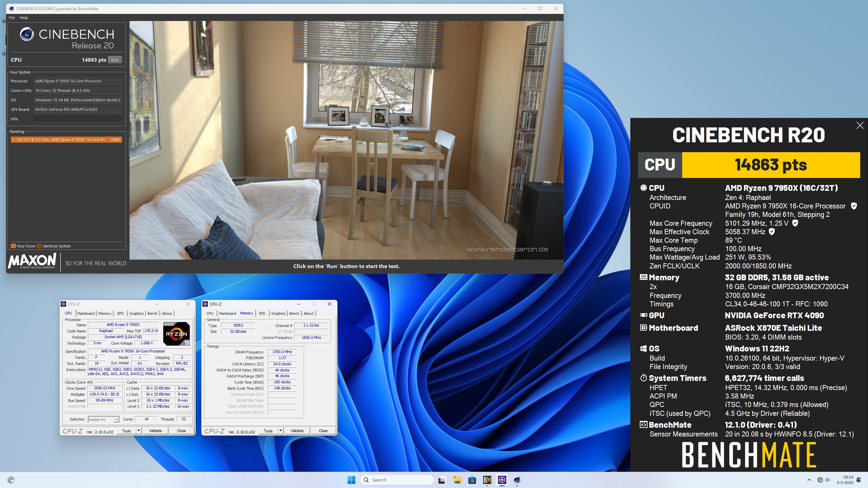Click the GPU card icon in BenchMate panel

643,315
